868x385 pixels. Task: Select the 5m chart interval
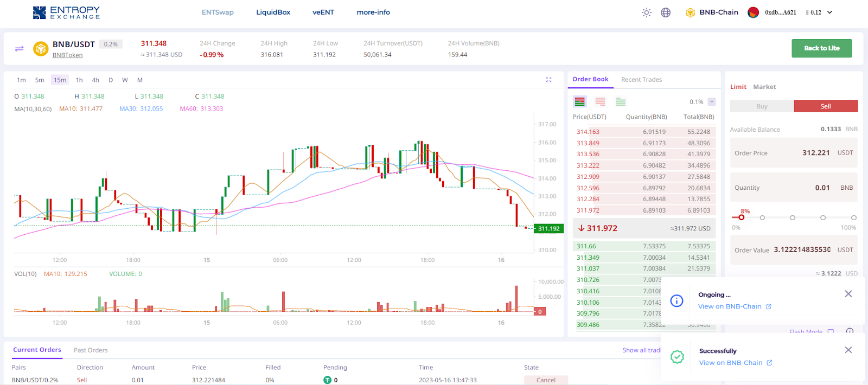point(40,80)
